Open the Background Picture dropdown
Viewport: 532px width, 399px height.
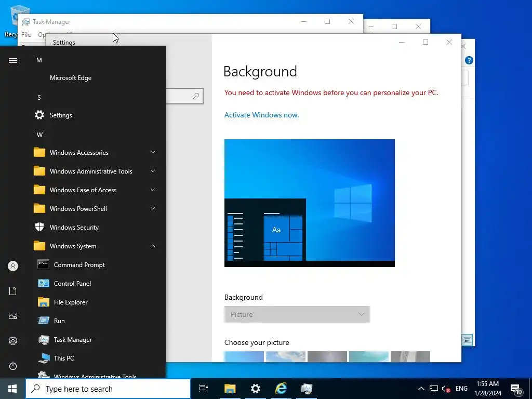click(297, 314)
